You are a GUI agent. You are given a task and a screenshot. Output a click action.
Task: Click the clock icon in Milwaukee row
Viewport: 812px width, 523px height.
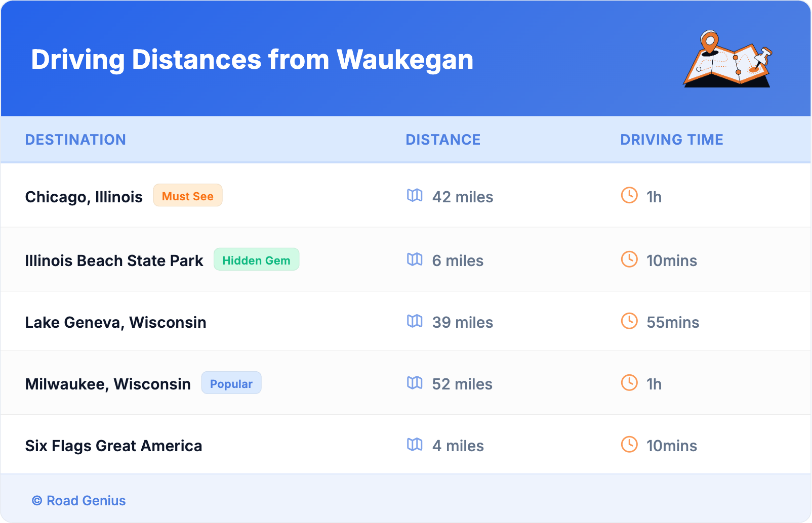[x=629, y=383]
